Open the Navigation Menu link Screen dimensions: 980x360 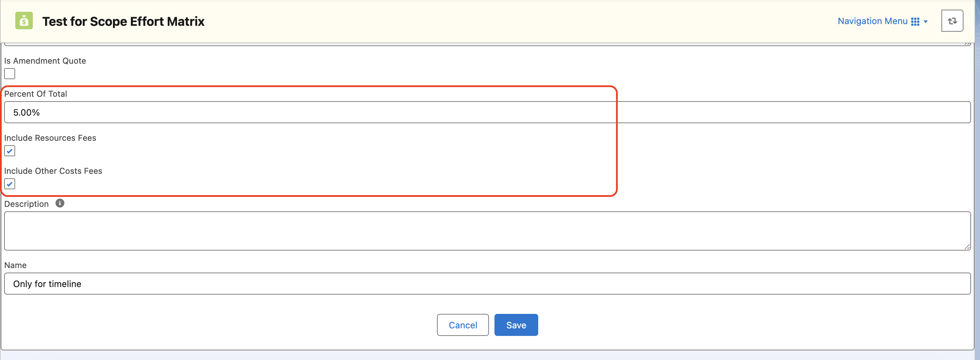872,21
